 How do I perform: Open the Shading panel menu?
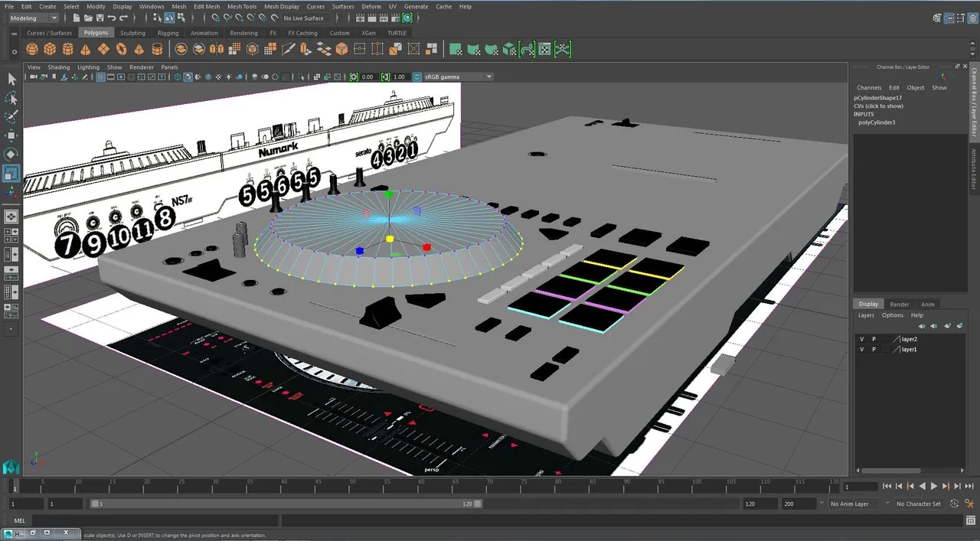(59, 67)
